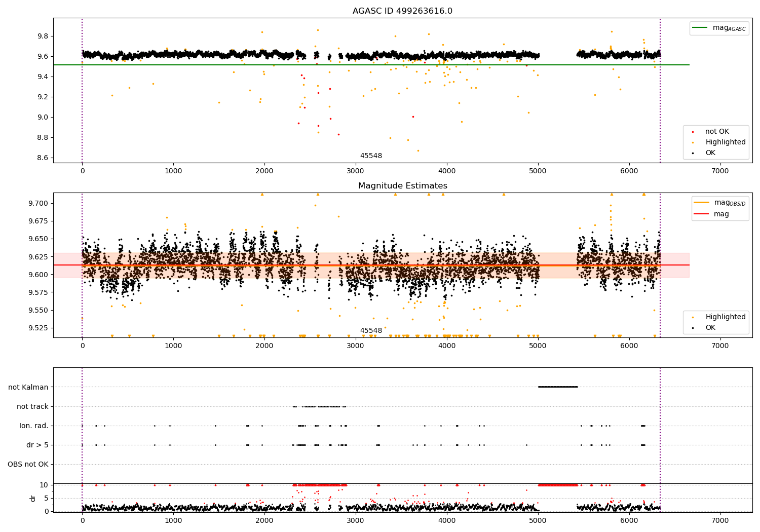Image resolution: width=760 pixels, height=532 pixels.
Task: Click the 'OBS not OK' row label
Action: click(28, 465)
